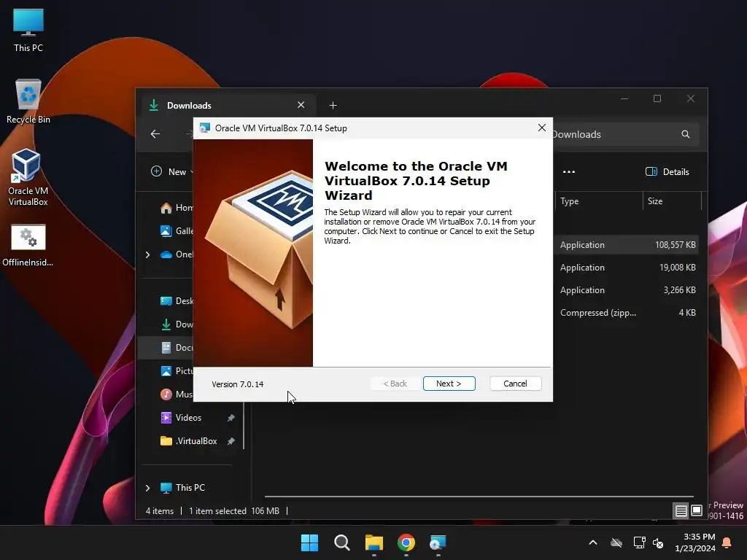Open Downloads in the File Explorer sidebar

(177, 324)
